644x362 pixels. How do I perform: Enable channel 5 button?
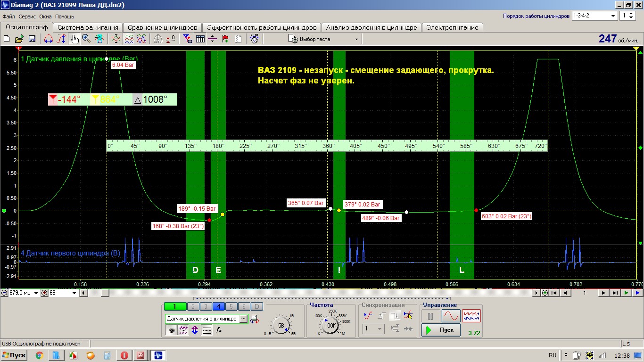pyautogui.click(x=231, y=306)
